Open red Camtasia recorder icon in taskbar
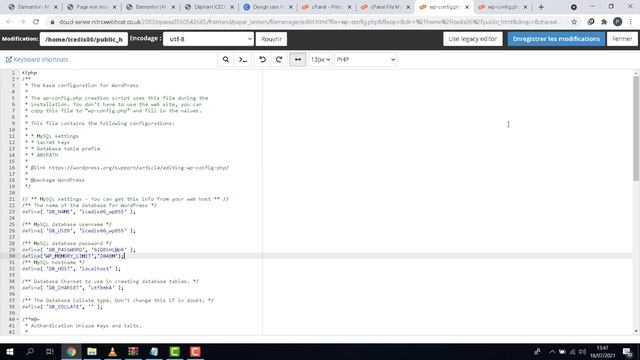 (x=195, y=351)
